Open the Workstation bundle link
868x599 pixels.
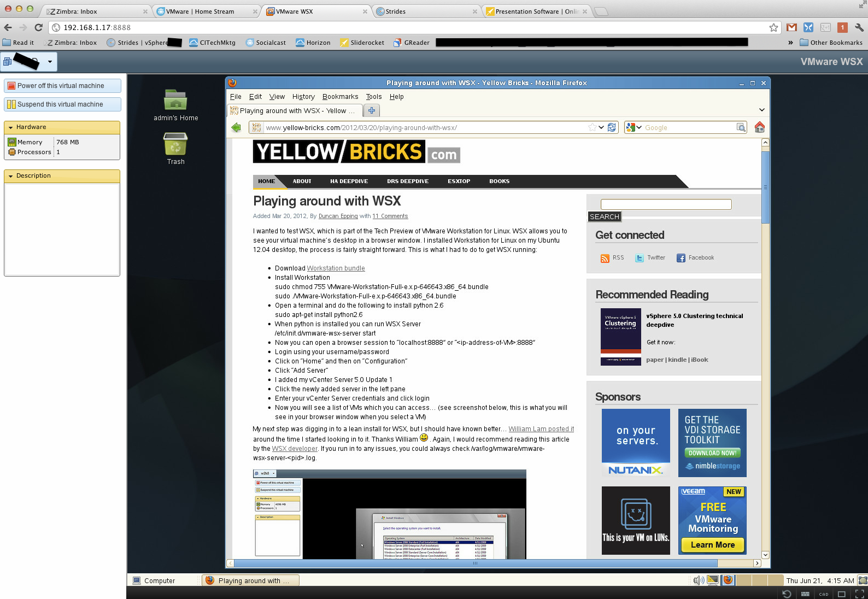[336, 268]
